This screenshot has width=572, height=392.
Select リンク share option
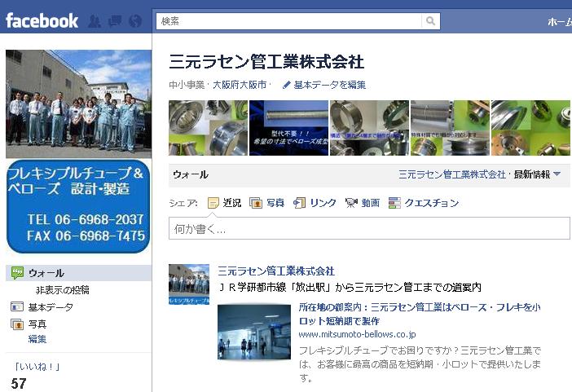click(323, 203)
